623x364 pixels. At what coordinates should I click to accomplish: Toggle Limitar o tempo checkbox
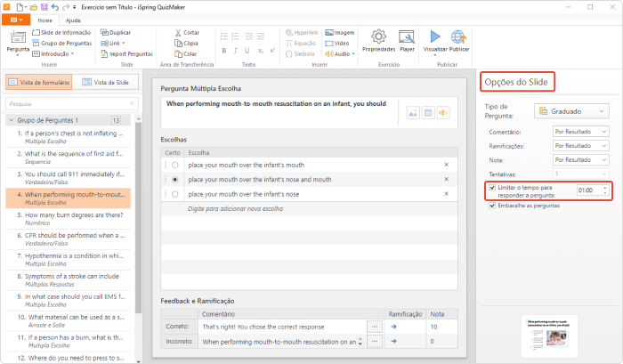tap(492, 187)
